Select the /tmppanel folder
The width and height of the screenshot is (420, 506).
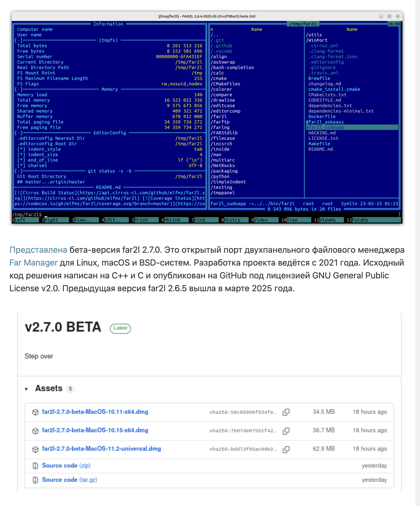[223, 193]
